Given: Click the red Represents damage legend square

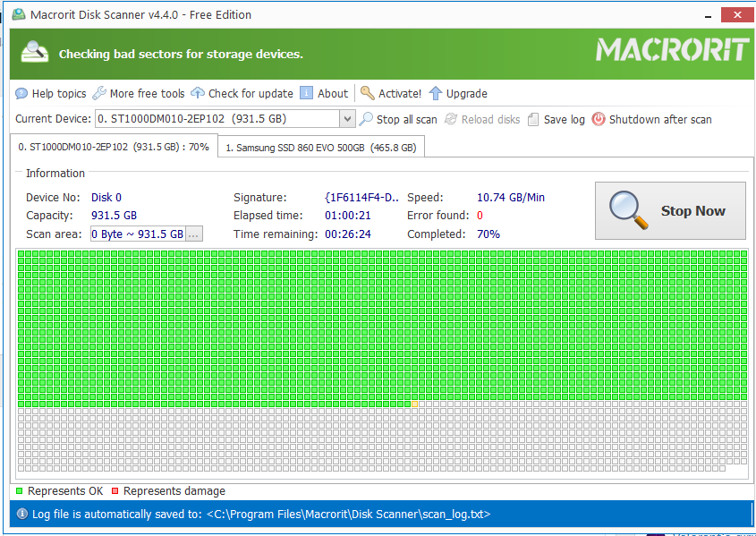Looking at the screenshot, I should coord(115,491).
